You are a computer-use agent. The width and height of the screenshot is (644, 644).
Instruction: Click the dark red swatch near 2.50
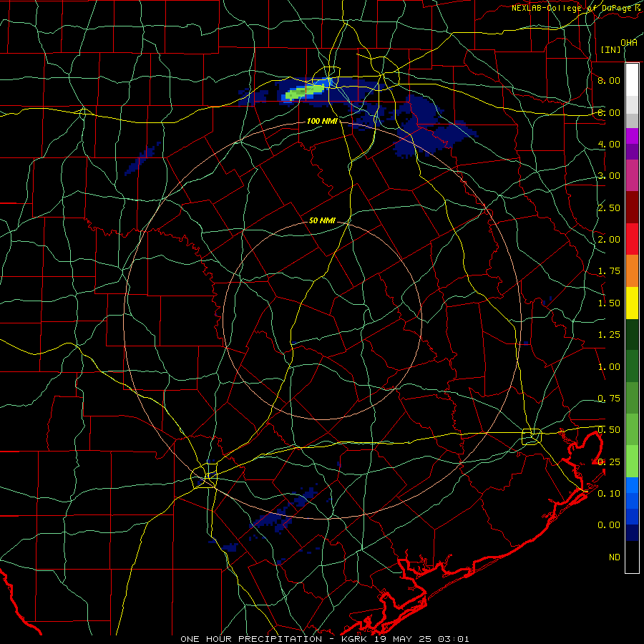632,208
